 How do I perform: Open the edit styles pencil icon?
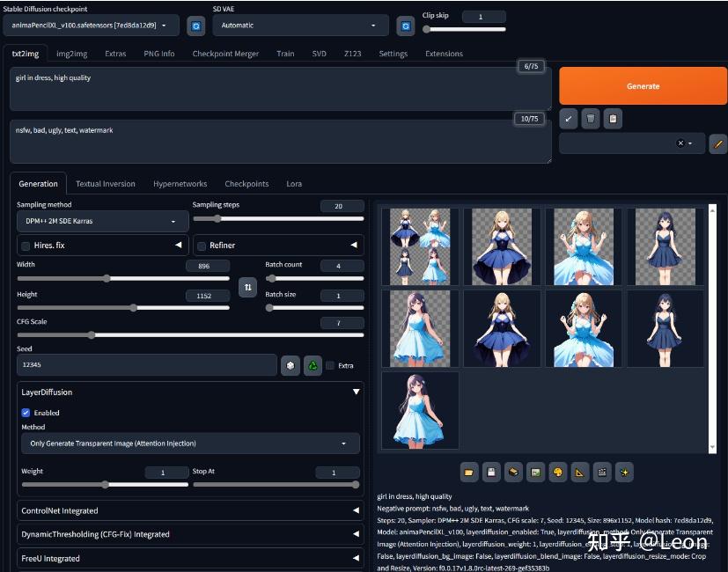coord(717,143)
